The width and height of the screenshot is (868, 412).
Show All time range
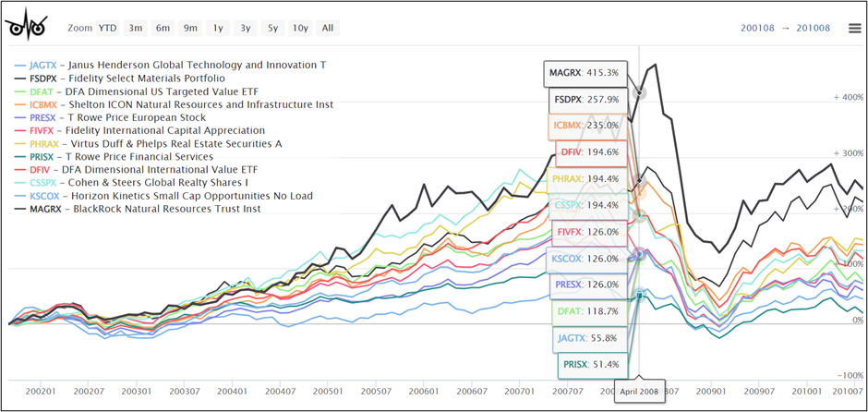click(x=327, y=28)
